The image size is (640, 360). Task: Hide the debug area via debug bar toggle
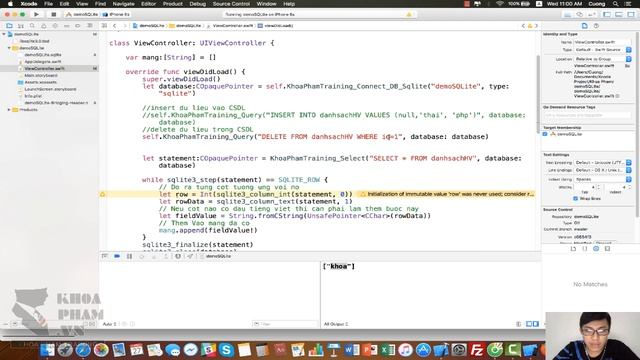(x=105, y=256)
